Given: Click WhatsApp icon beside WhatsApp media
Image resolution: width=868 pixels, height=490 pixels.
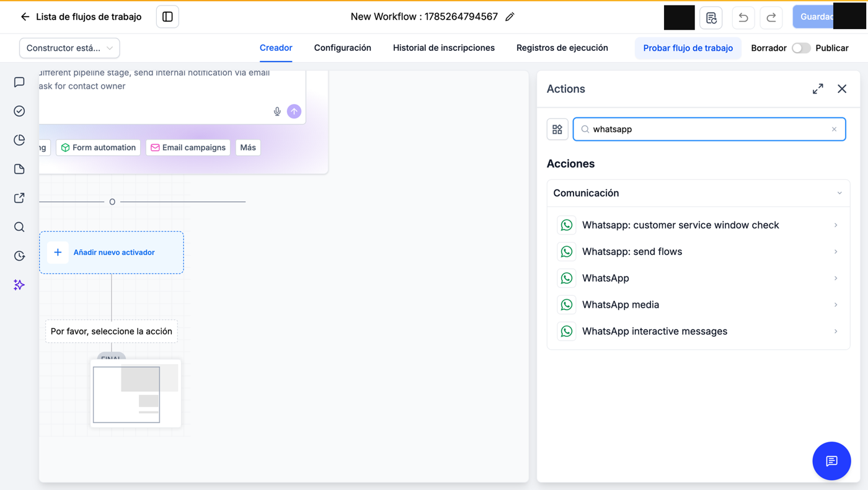Looking at the screenshot, I should coord(566,305).
